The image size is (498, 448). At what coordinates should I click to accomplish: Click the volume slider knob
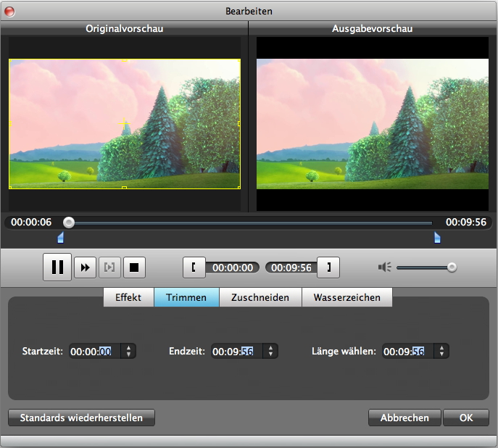coord(452,267)
